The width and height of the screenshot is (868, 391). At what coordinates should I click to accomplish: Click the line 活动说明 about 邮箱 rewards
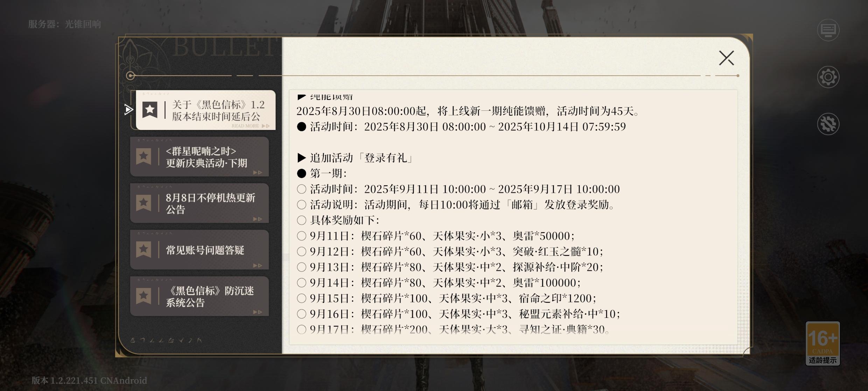tap(456, 205)
